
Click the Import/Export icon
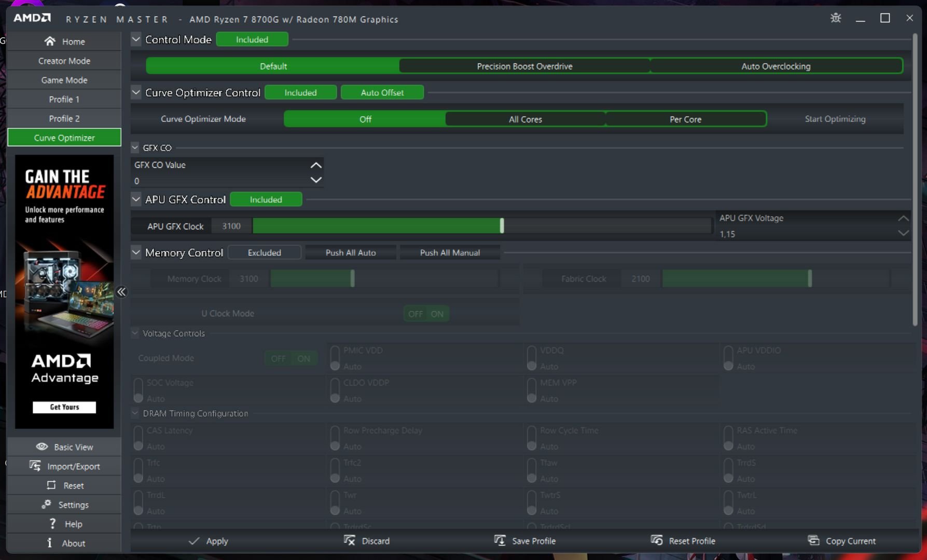point(35,466)
